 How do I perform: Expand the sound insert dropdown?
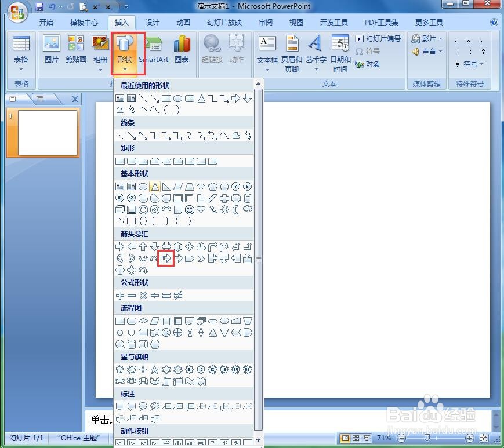point(440,52)
